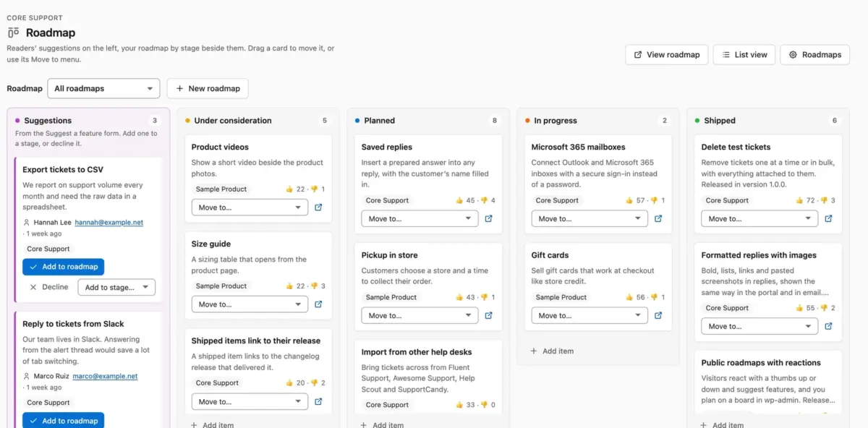868x428 pixels.
Task: Create a New roadmap
Action: tap(208, 89)
